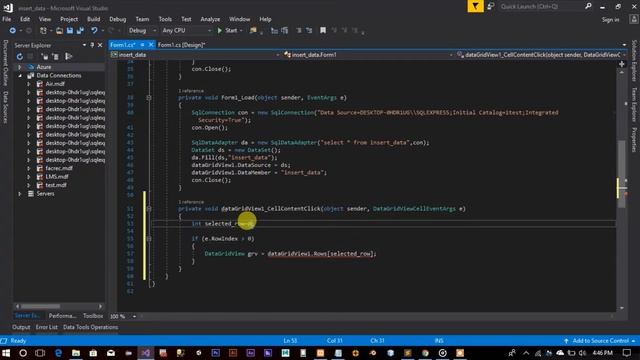
Task: Click the Server Explorer horizontal scrollbar
Action: click(59, 306)
